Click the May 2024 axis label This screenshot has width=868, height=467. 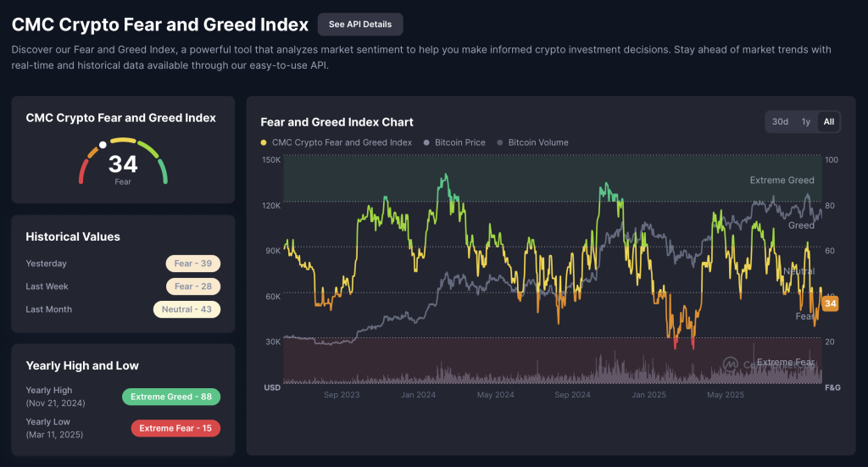[495, 394]
